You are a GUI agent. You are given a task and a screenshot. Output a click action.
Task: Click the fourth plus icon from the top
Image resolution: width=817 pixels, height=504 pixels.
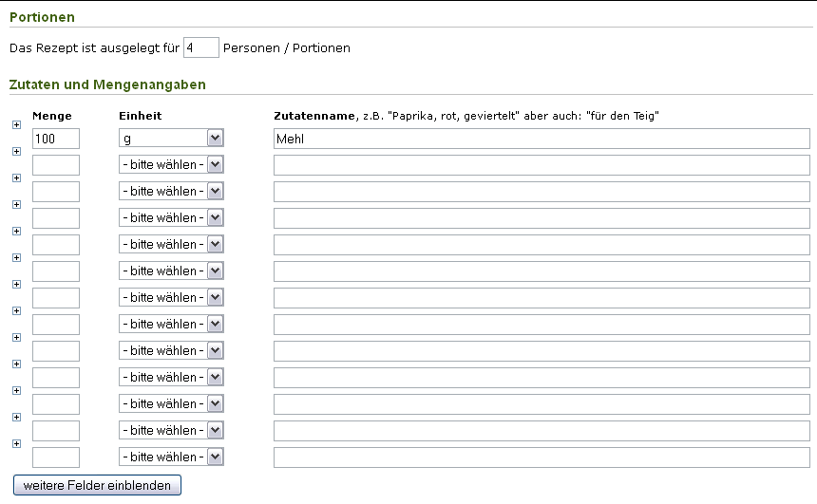(16, 204)
